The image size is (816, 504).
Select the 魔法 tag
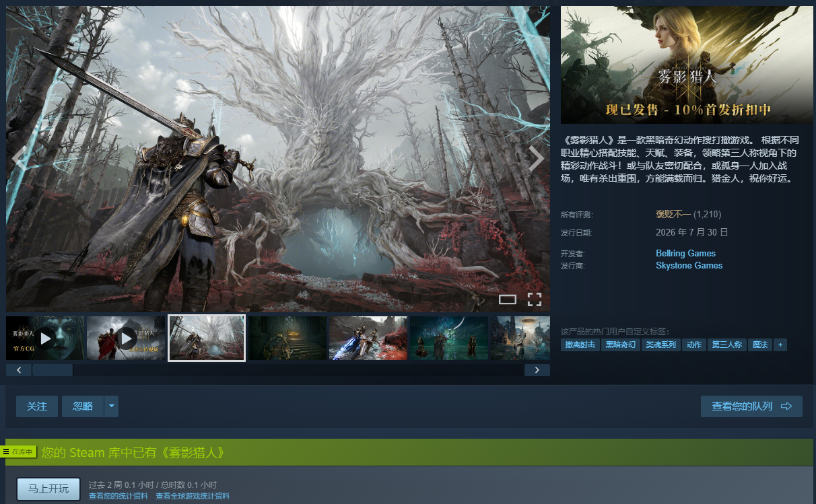click(x=760, y=345)
